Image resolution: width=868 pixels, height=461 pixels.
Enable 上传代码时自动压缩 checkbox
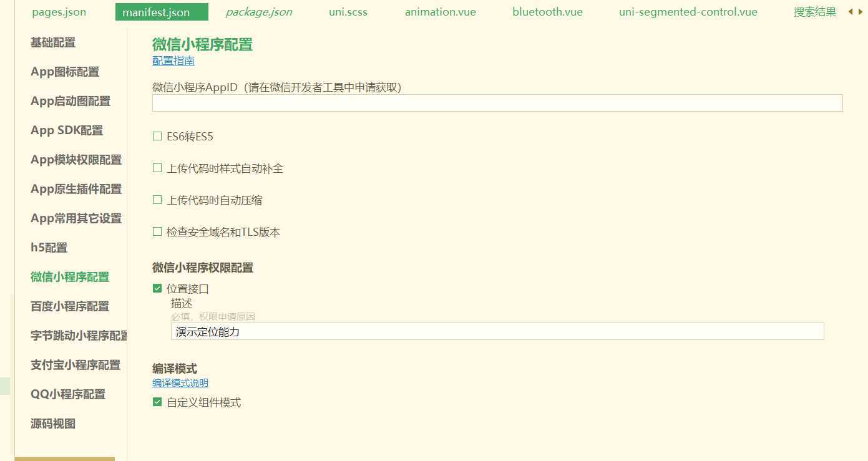pyautogui.click(x=157, y=200)
